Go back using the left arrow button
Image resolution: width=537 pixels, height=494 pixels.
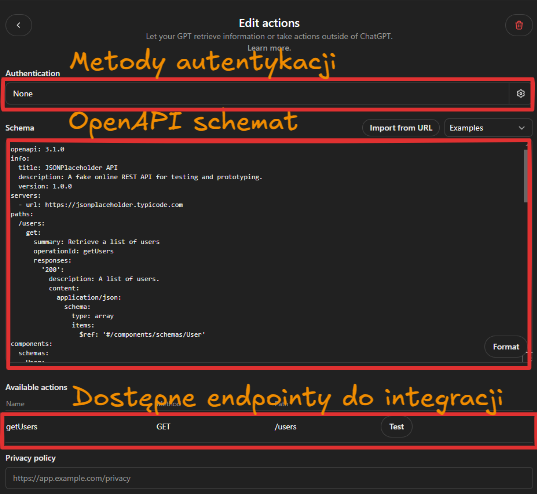click(x=18, y=25)
